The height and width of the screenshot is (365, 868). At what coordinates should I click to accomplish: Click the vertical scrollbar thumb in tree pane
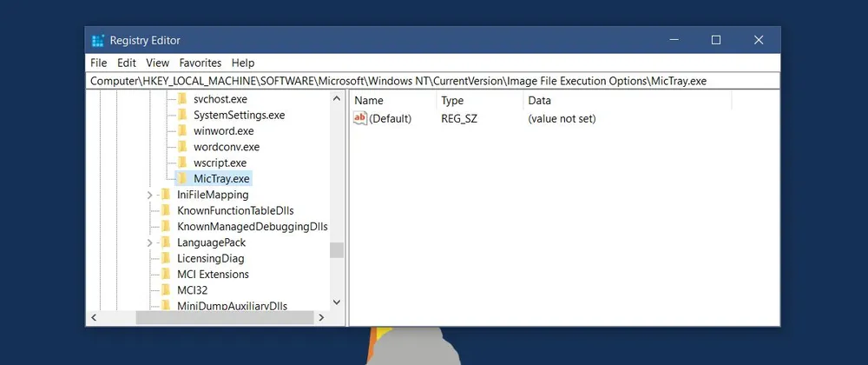click(x=337, y=249)
